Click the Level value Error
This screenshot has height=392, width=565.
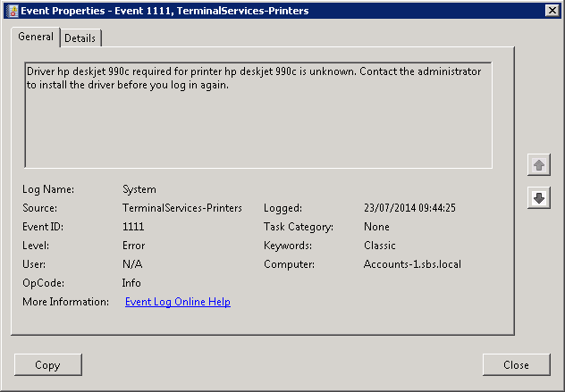[133, 246]
